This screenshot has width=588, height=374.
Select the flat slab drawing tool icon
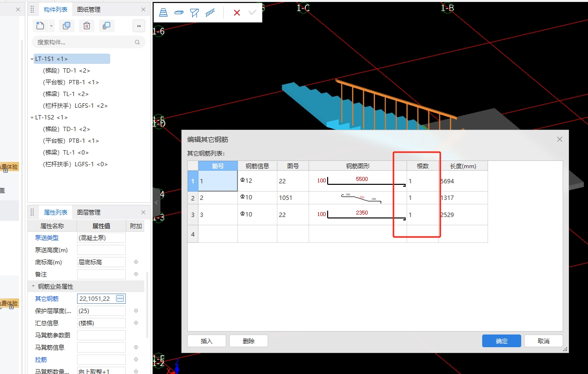(x=179, y=13)
